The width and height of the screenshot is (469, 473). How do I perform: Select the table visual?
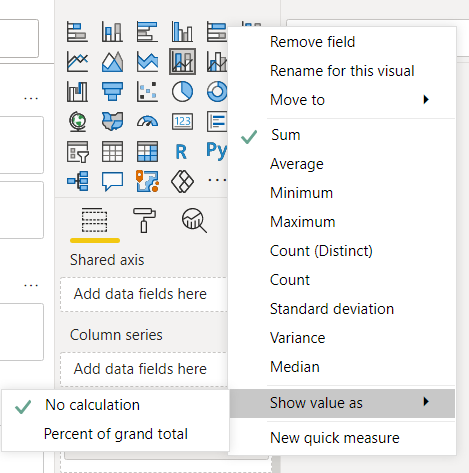click(112, 151)
